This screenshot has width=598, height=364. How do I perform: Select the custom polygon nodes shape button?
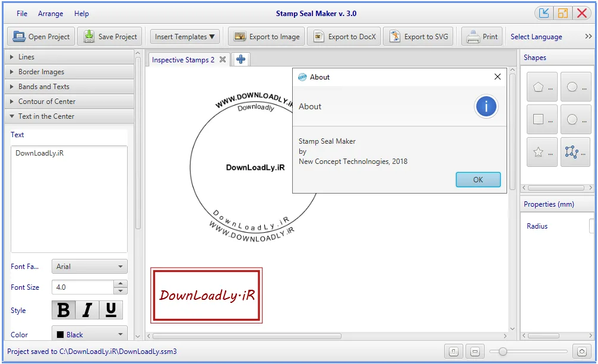click(x=575, y=152)
